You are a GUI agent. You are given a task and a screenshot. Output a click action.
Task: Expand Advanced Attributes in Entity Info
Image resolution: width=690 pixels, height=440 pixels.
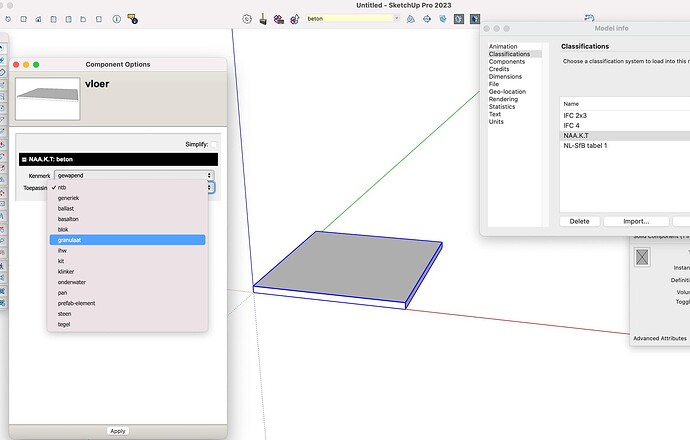pyautogui.click(x=660, y=338)
